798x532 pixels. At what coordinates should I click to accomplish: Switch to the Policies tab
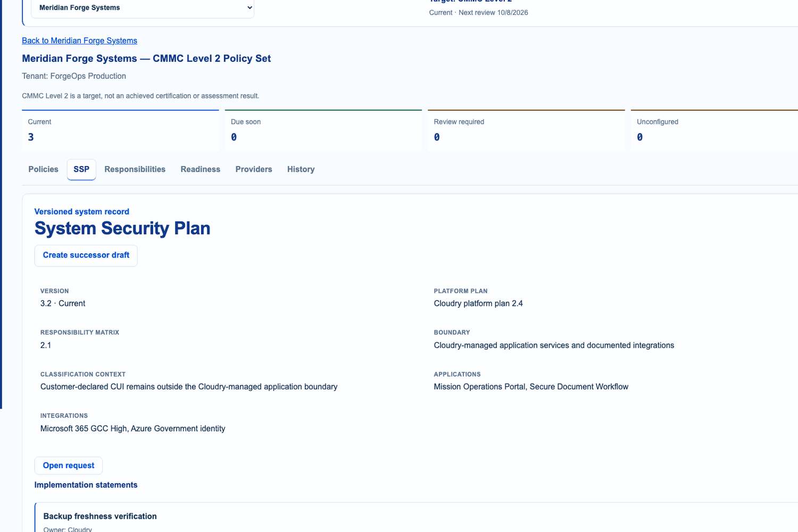pos(43,169)
